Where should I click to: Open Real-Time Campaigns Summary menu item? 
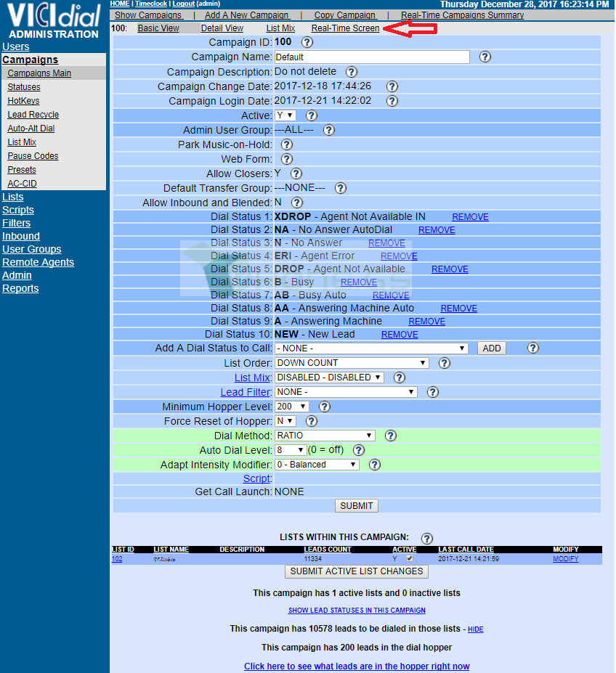(462, 15)
